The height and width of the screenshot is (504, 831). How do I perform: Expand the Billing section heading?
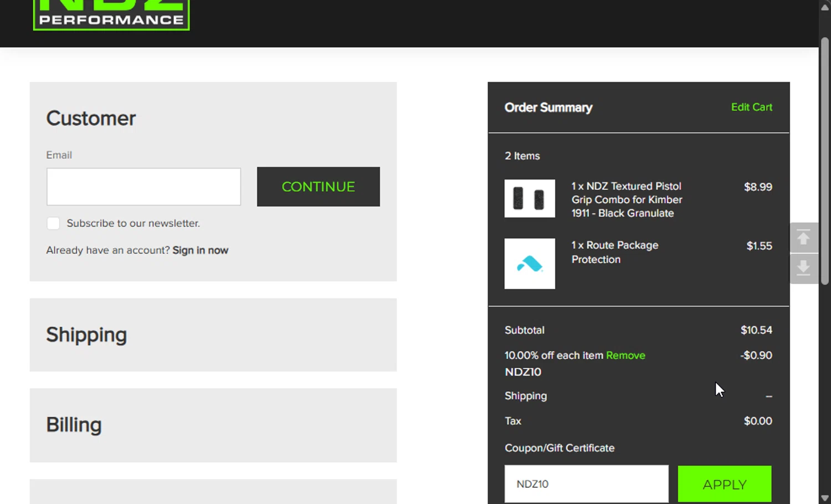(74, 425)
